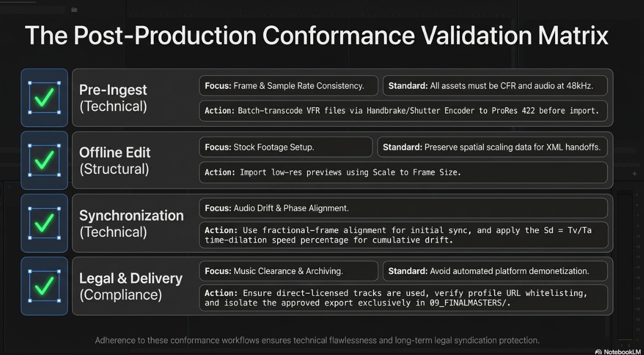Toggle the Pre-Ingest green checkbox
The width and height of the screenshot is (644, 355).
point(44,98)
